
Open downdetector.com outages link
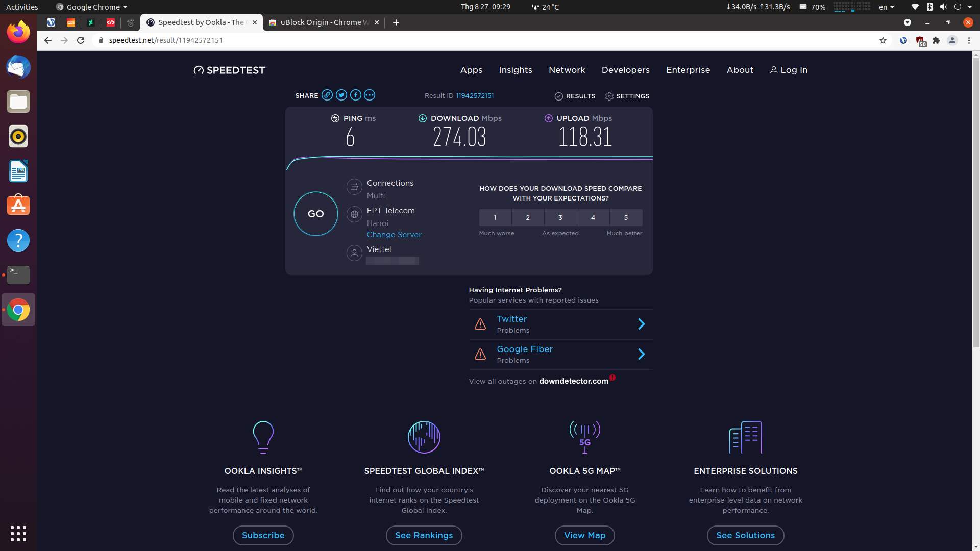point(574,381)
